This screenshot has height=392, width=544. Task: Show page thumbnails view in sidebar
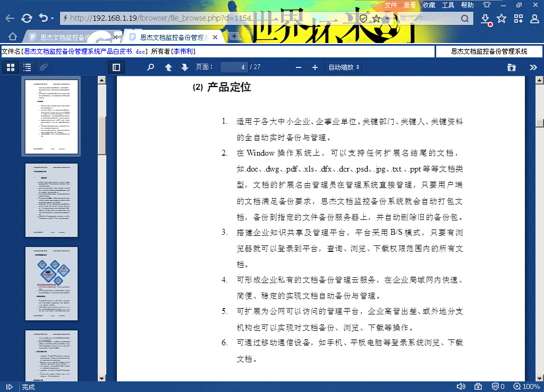click(x=11, y=67)
